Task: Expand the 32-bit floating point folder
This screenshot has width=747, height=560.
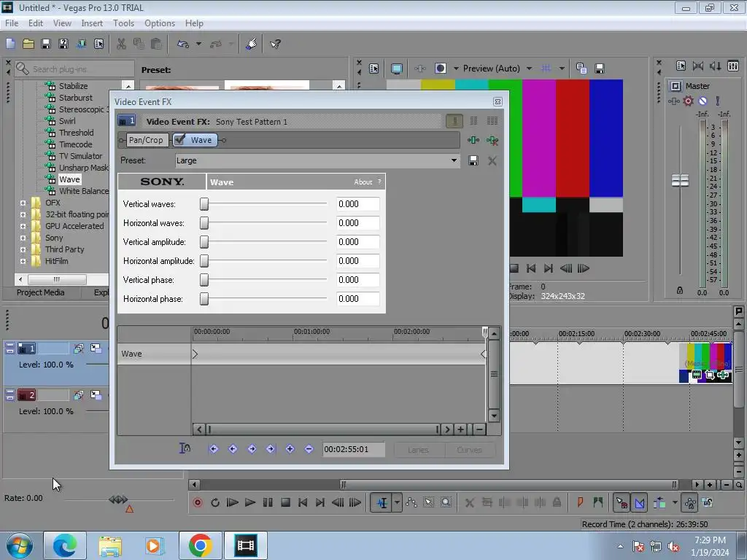Action: [x=23, y=215]
